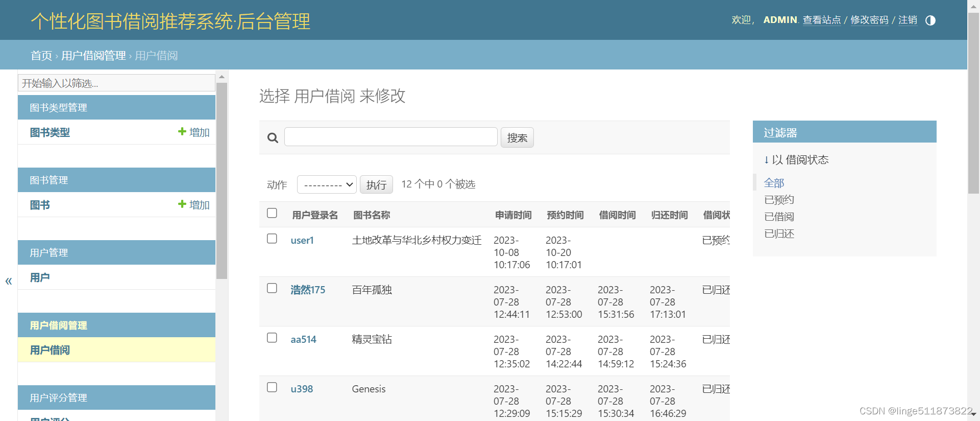This screenshot has width=980, height=421.
Task: Toggle the theme contrast icon
Action: click(x=930, y=20)
